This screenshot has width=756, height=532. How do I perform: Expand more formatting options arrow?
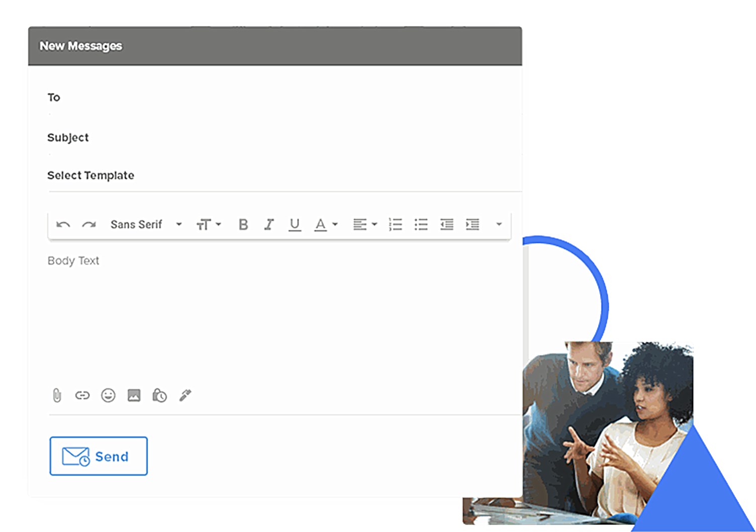pos(499,224)
